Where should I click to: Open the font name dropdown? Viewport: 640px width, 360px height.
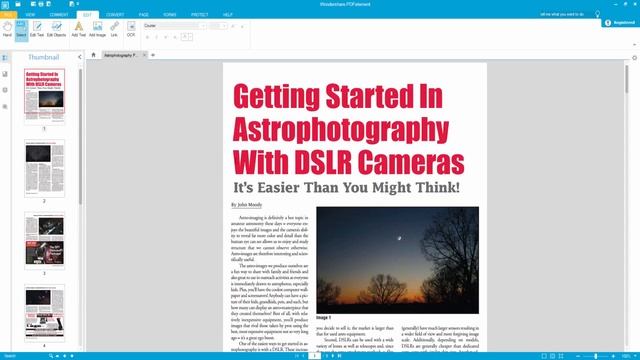click(x=203, y=26)
